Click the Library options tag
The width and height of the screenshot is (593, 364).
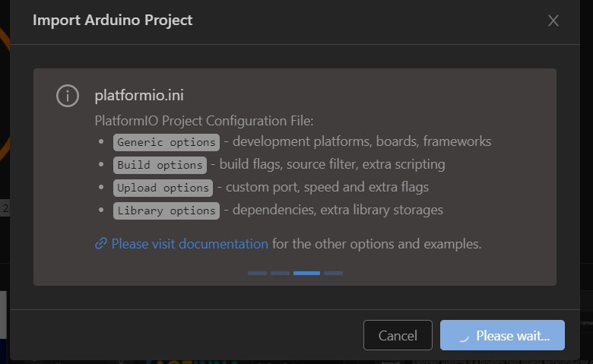[166, 210]
